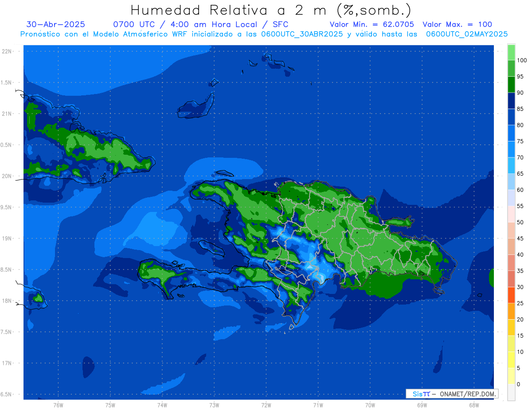Pick the sky blue 65–70 legend swatch
This screenshot has height=411, width=532.
point(511,166)
